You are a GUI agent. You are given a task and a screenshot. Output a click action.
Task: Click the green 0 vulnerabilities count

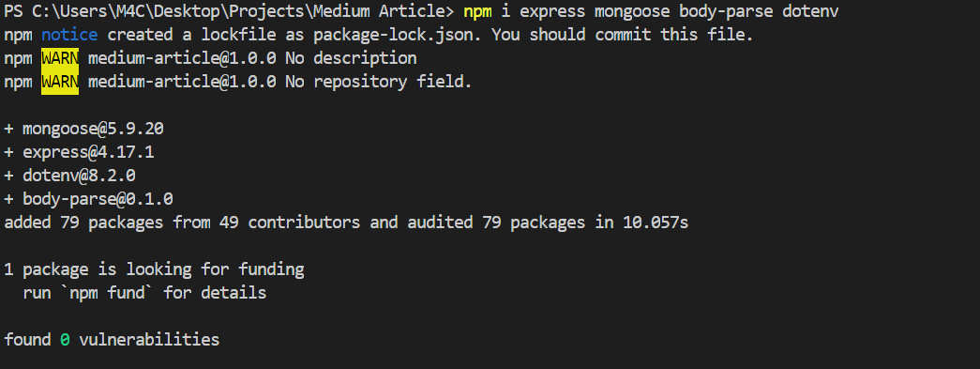click(x=65, y=340)
